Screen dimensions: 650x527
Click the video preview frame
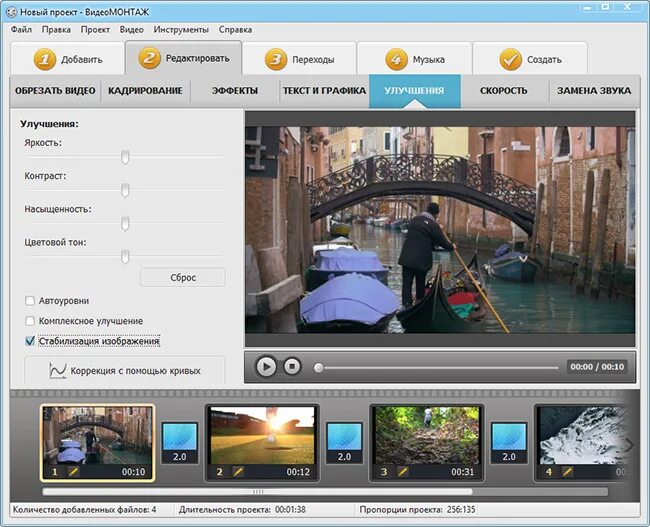pos(440,230)
